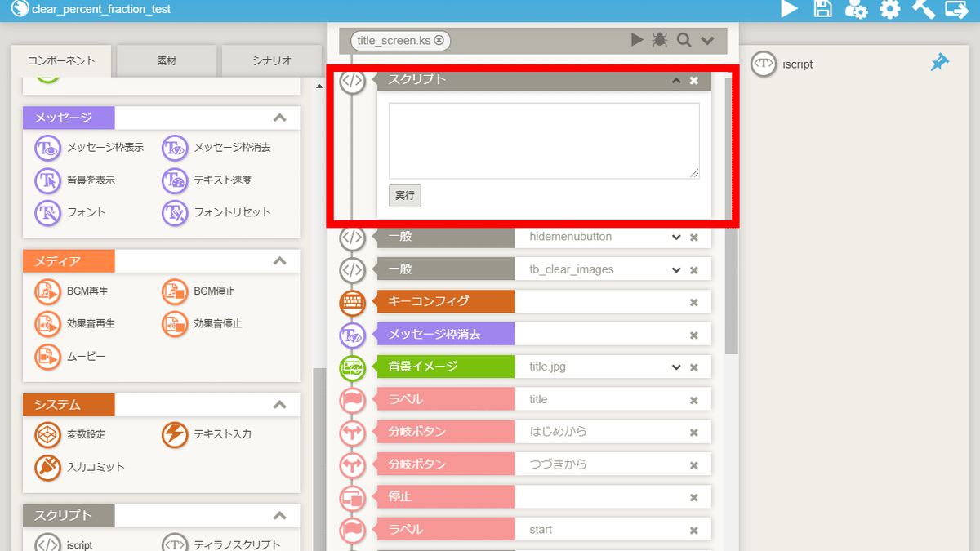Image resolution: width=980 pixels, height=551 pixels.
Task: Select the 背景イメージ timeline node icon
Action: coord(352,367)
